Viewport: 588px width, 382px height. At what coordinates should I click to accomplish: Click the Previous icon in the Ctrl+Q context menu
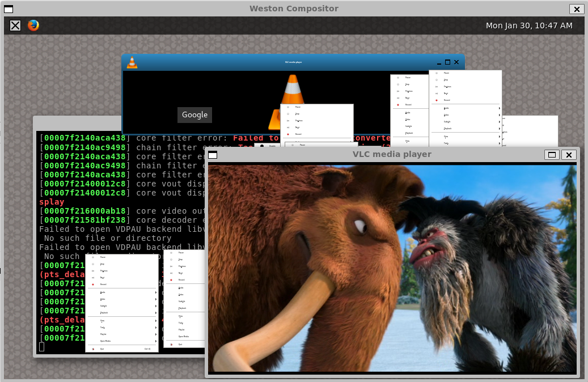point(93,271)
